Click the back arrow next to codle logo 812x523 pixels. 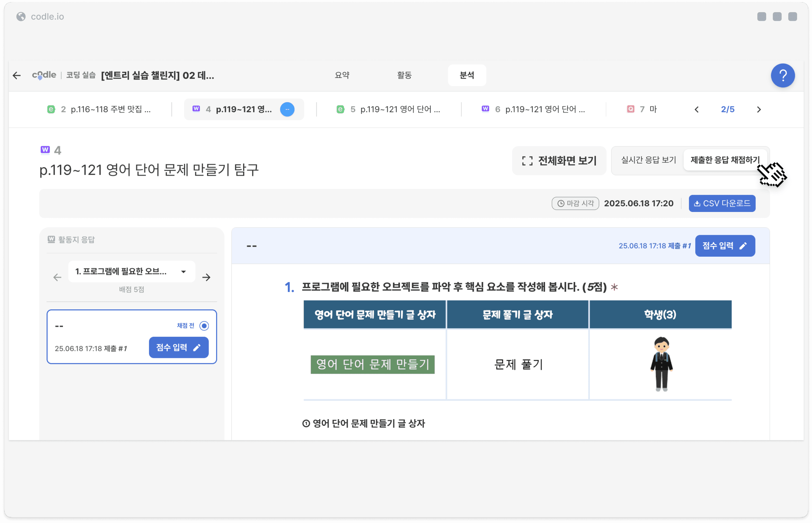point(17,75)
